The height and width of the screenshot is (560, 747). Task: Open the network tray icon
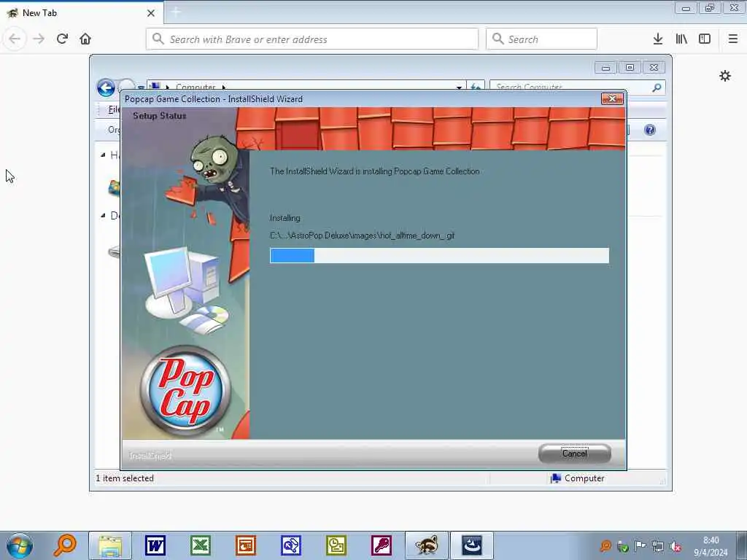(658, 546)
